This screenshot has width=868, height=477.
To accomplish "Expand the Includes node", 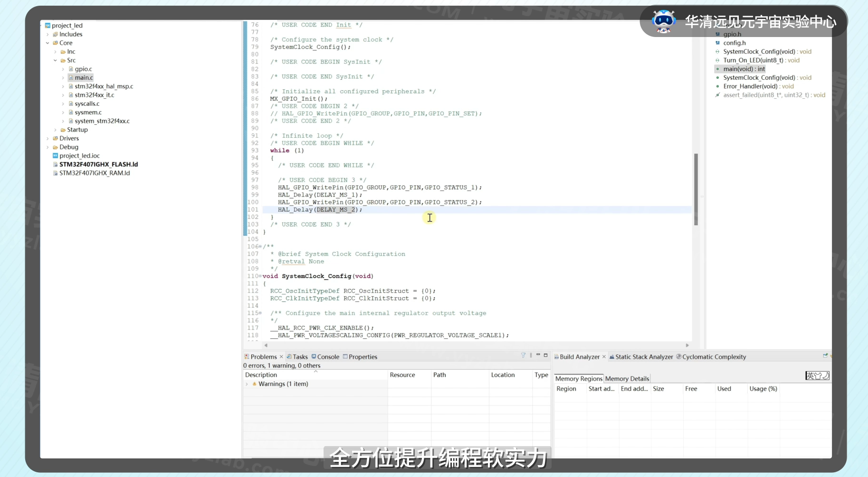I will point(48,34).
